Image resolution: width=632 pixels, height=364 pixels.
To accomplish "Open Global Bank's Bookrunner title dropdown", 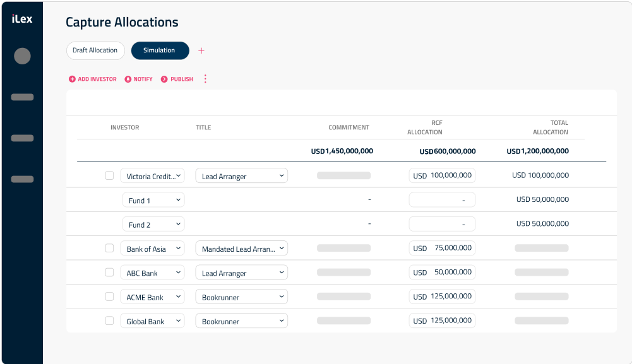I will pos(241,321).
